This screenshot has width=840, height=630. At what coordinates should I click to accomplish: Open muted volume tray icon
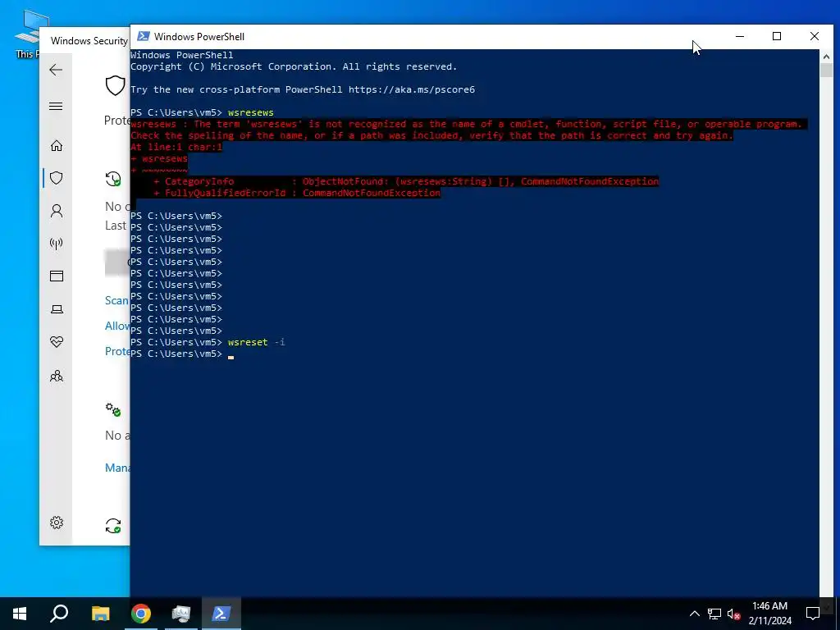[733, 614]
